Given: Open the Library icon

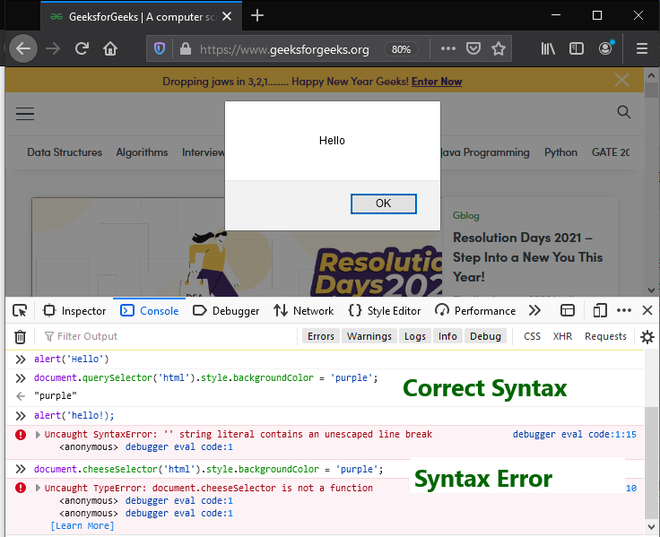Looking at the screenshot, I should click(x=548, y=49).
